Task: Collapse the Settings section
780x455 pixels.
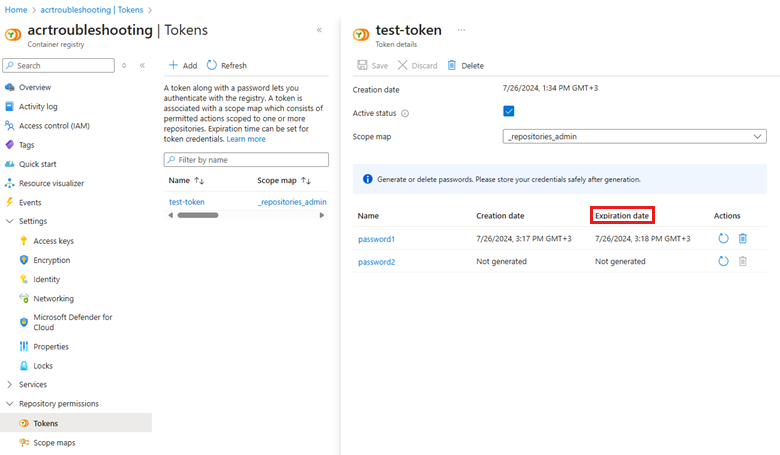Action: pos(10,221)
